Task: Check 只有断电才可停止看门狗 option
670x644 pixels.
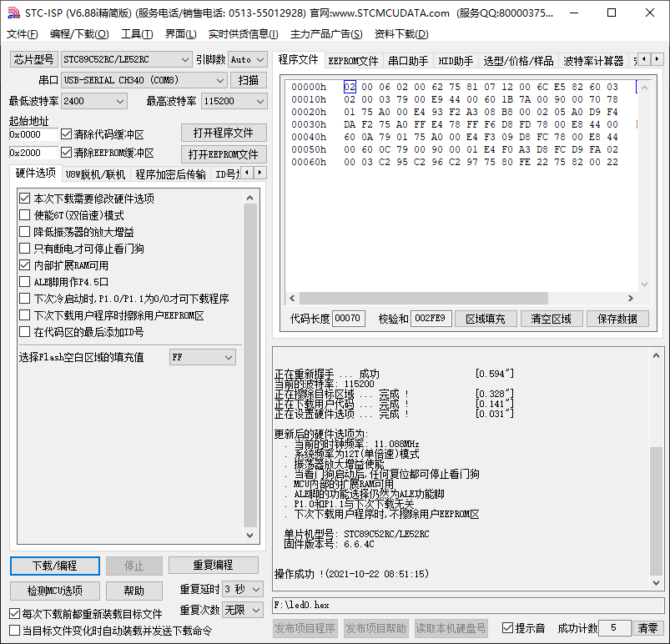Action: [x=25, y=249]
